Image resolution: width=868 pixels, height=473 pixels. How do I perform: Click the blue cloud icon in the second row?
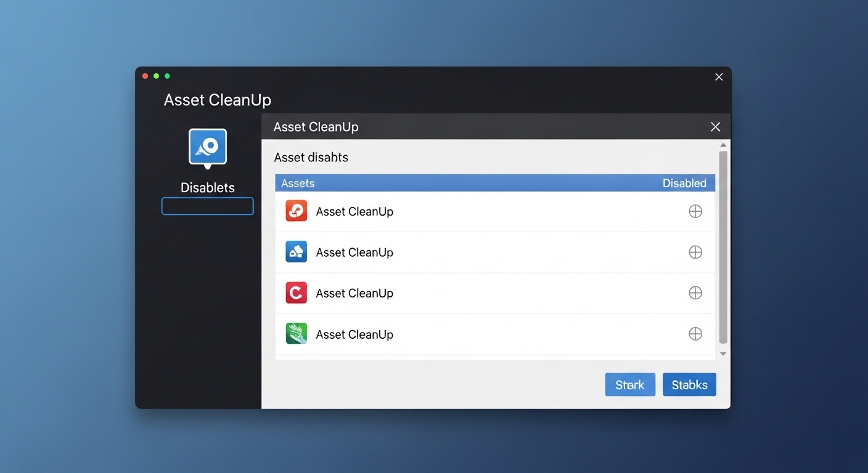[297, 252]
